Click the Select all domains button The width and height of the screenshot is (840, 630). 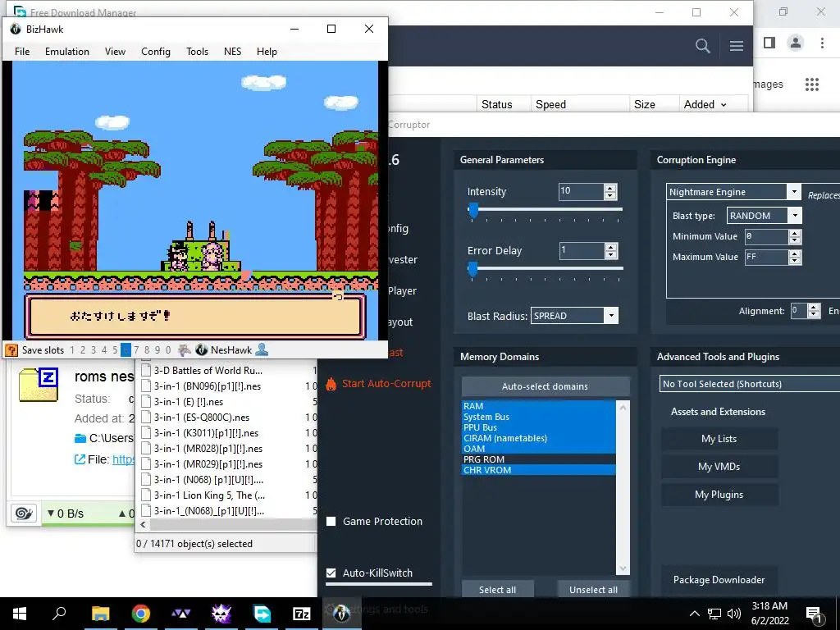[x=497, y=589]
